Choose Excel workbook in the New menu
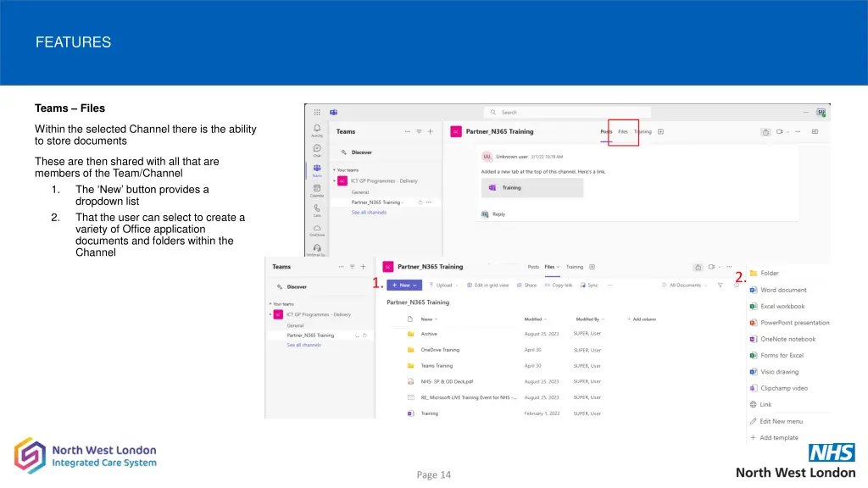Screen dimensions: 868x488 click(782, 307)
